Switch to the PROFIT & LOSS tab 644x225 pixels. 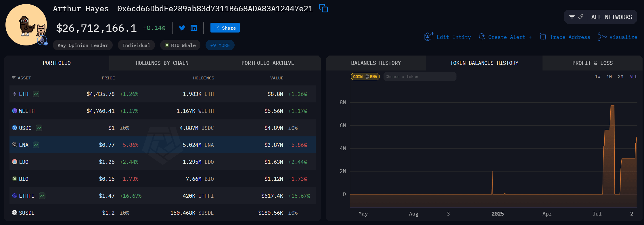coord(593,63)
